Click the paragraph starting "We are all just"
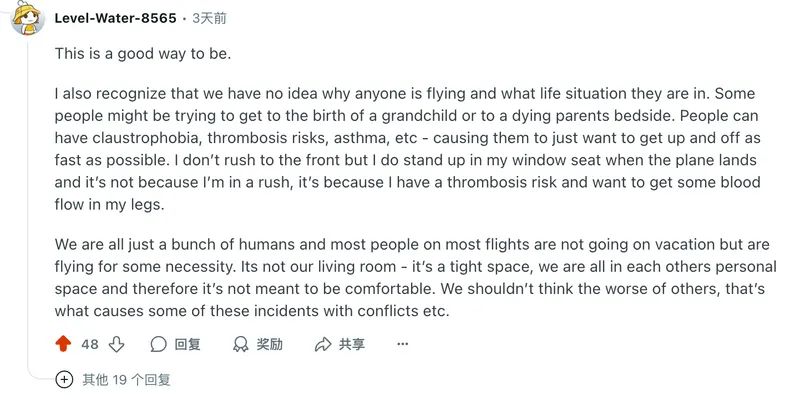The width and height of the screenshot is (800, 396). coord(415,277)
